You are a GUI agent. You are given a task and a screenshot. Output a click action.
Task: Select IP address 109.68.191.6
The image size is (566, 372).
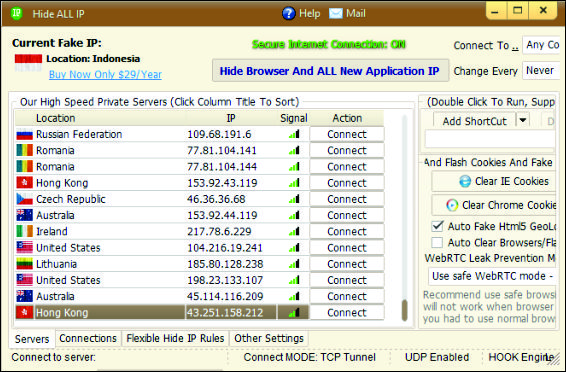tap(219, 134)
